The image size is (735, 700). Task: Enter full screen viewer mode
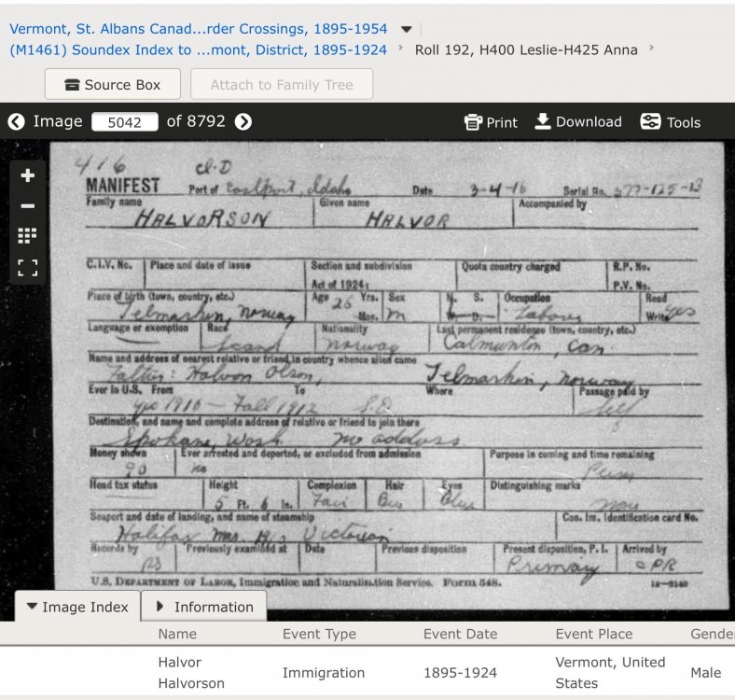pyautogui.click(x=28, y=268)
